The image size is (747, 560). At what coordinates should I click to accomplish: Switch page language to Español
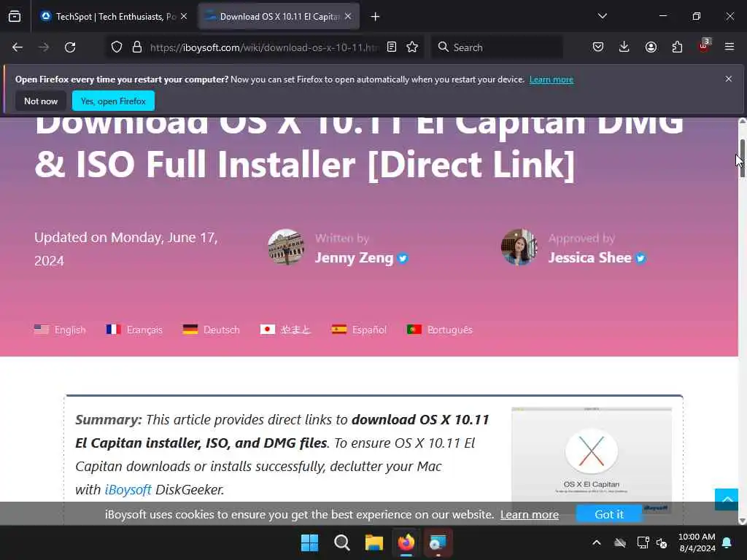(x=359, y=330)
